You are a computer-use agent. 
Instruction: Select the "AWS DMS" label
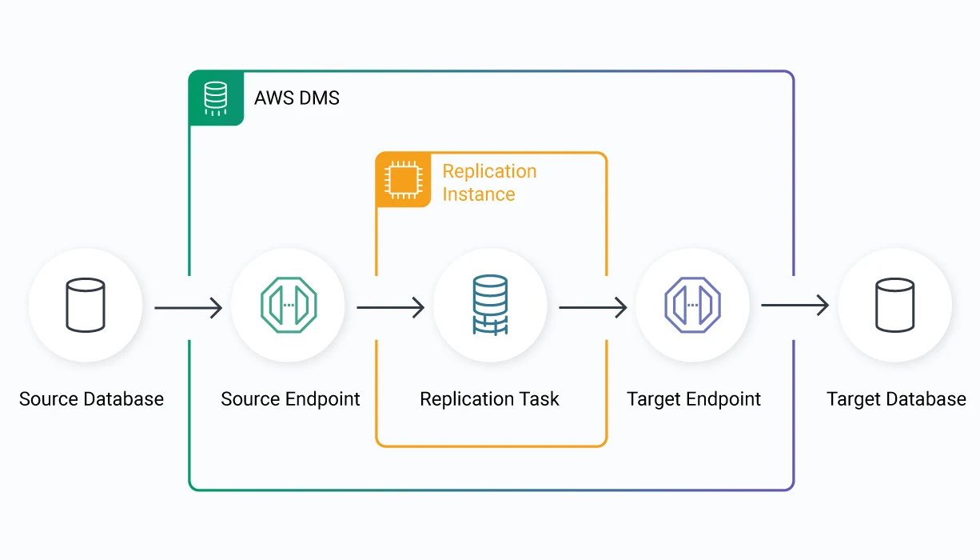tap(297, 98)
